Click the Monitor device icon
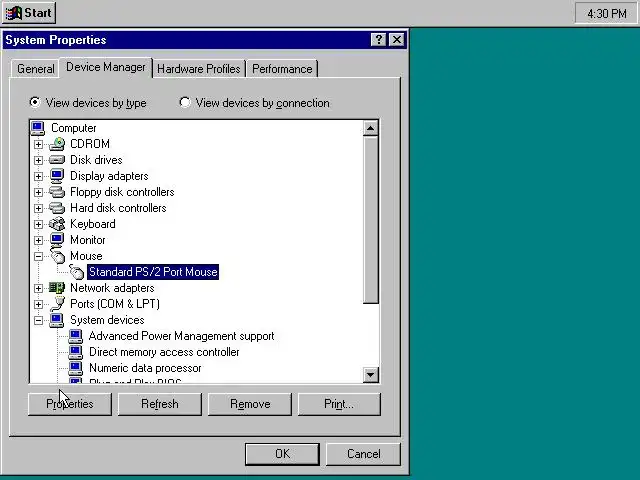The height and width of the screenshot is (480, 640). (x=57, y=240)
